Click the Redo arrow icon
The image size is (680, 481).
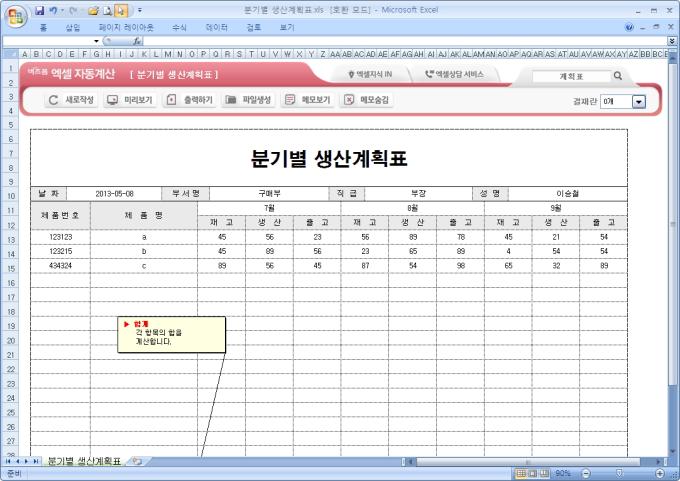[x=73, y=10]
